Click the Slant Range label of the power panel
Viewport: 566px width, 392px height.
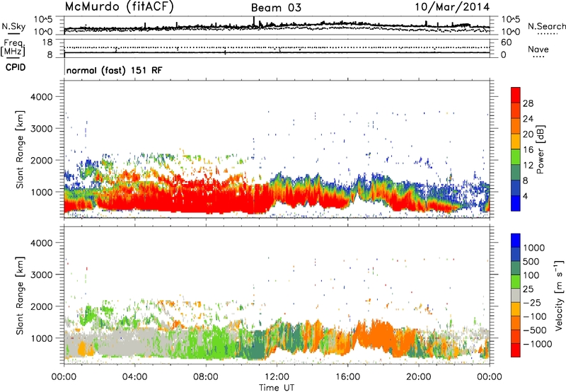pyautogui.click(x=20, y=149)
